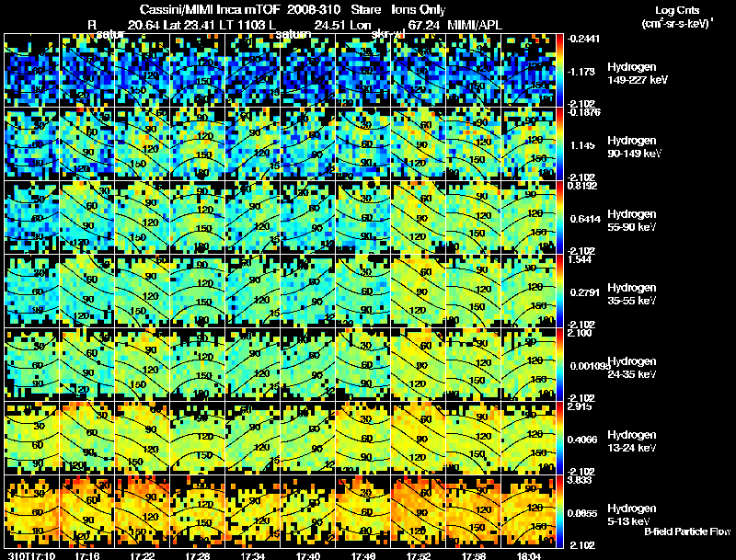Click the '0.8192' scale value

coord(582,186)
